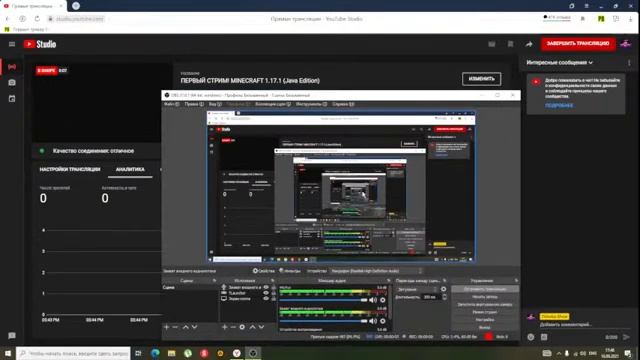Send the chat message arrow icon
Image resolution: width=640 pixels, height=360 pixels.
pos(627,337)
